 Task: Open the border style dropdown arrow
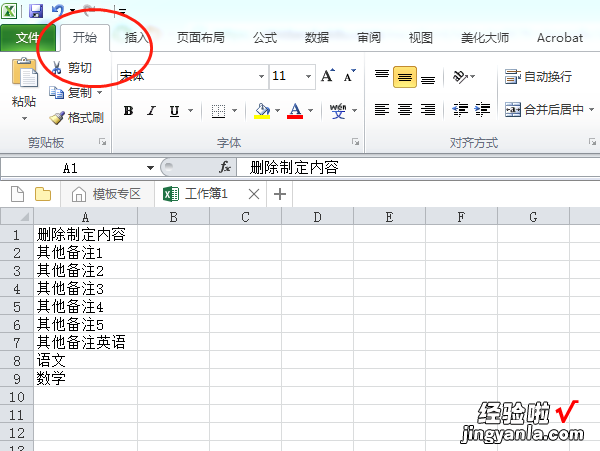[x=235, y=111]
